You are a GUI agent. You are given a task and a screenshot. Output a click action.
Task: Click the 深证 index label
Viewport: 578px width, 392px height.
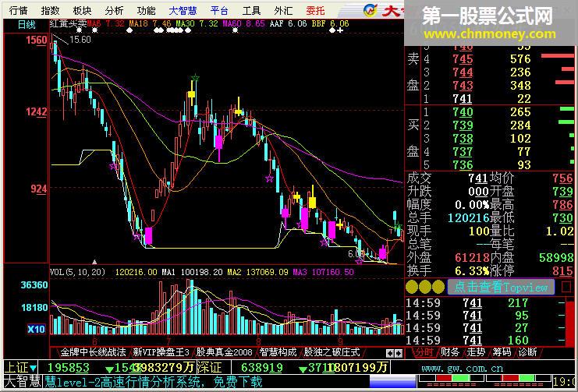click(x=209, y=367)
